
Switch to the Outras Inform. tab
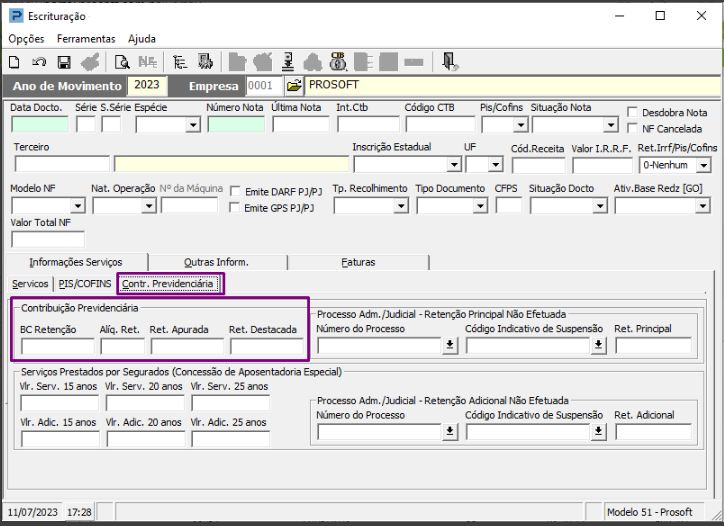216,262
